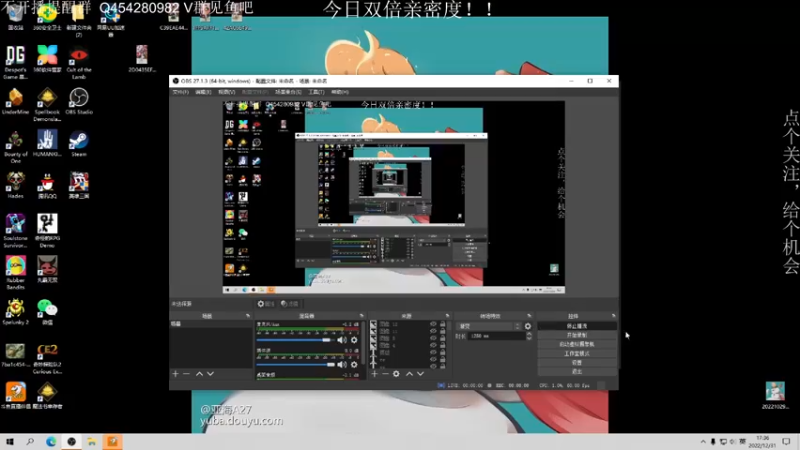Open the Cult of the Lamb shortcut
This screenshot has height=450, width=800.
click(79, 62)
